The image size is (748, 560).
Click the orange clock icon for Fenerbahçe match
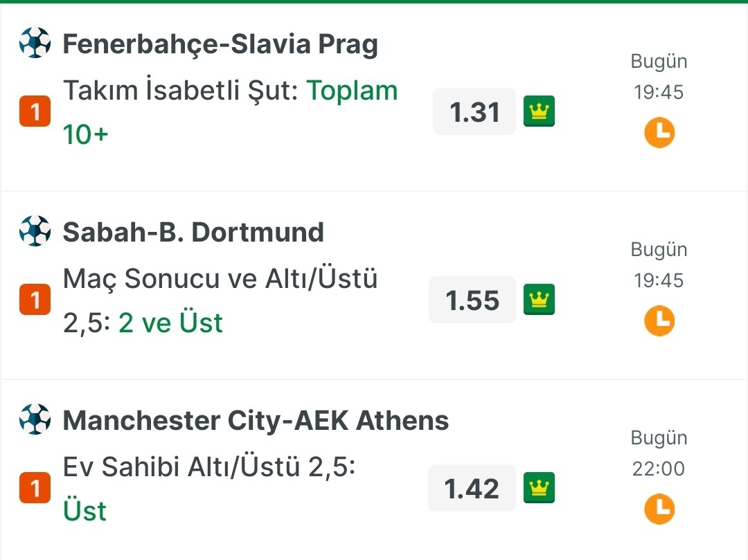pos(659,132)
